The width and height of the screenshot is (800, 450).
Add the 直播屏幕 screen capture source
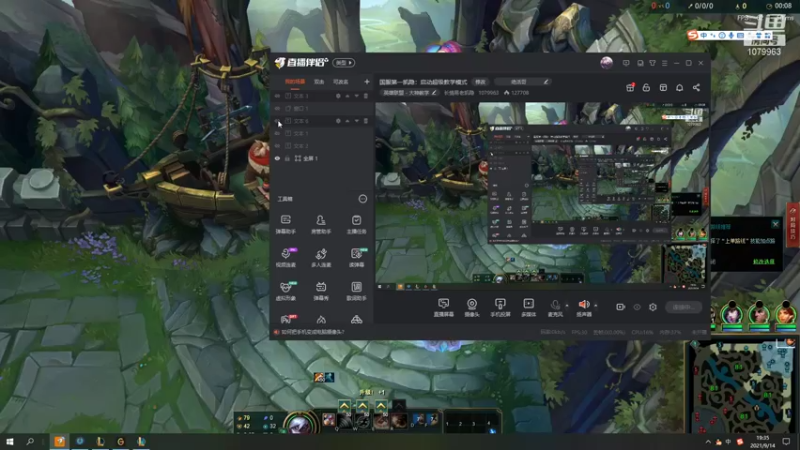point(443,308)
